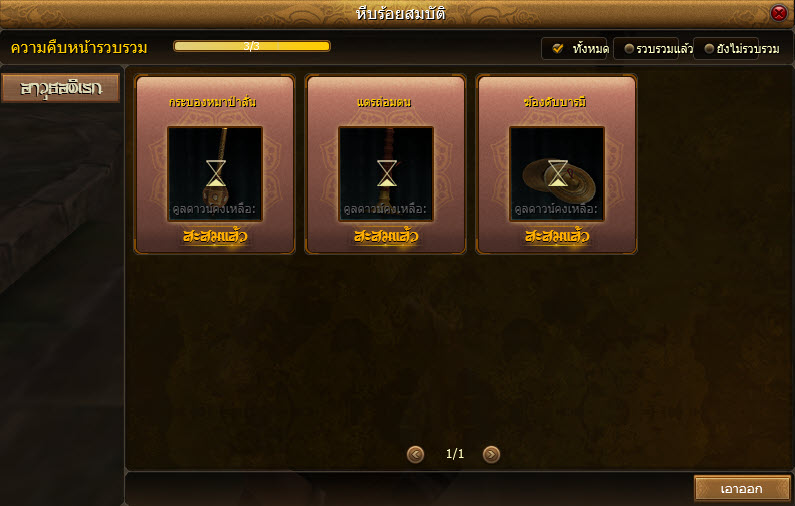
Task: Select the ยังไม่รวบรวม radio filter
Action: click(x=709, y=49)
